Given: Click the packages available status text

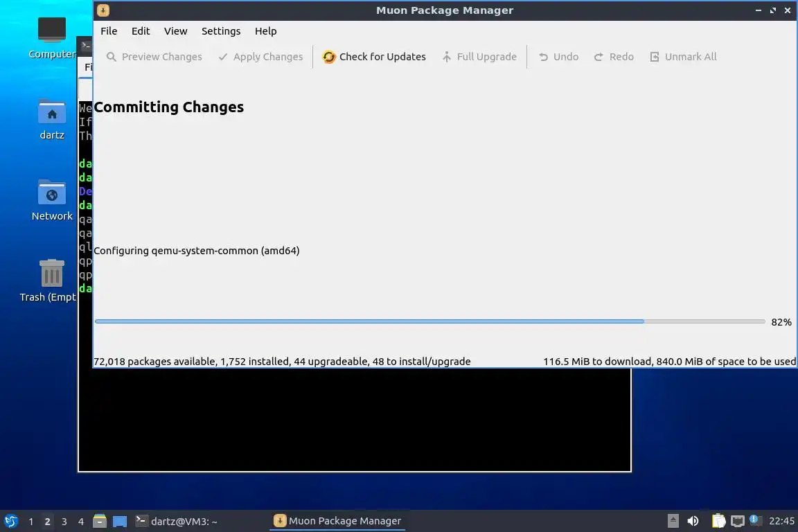Looking at the screenshot, I should point(282,362).
